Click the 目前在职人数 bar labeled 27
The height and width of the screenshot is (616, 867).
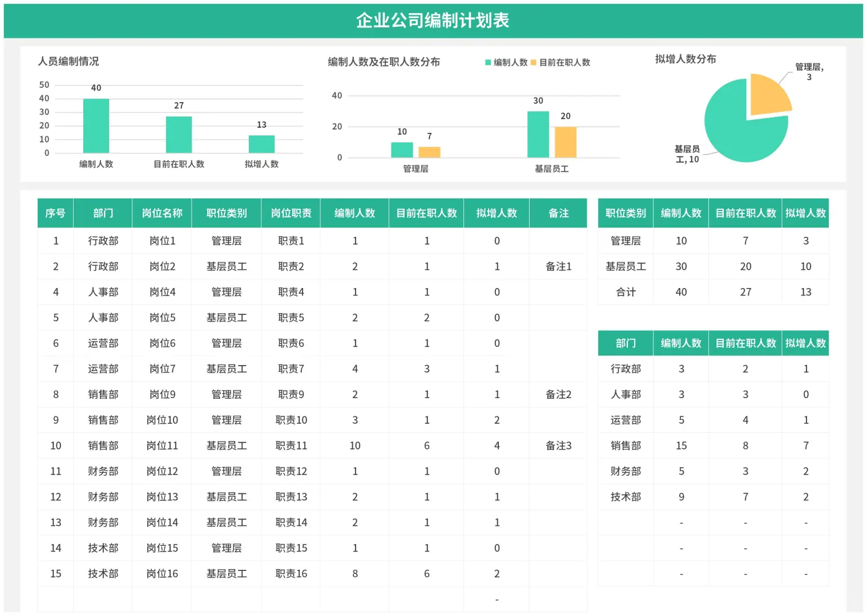click(179, 135)
